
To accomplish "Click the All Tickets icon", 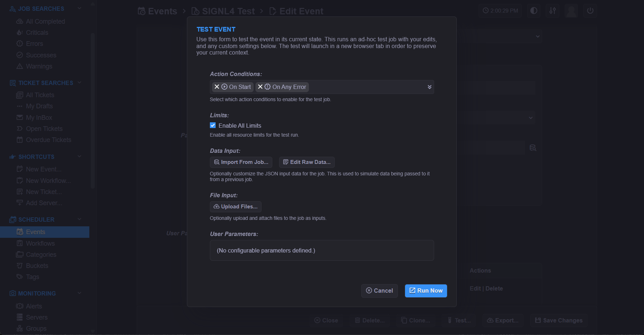I will [20, 95].
